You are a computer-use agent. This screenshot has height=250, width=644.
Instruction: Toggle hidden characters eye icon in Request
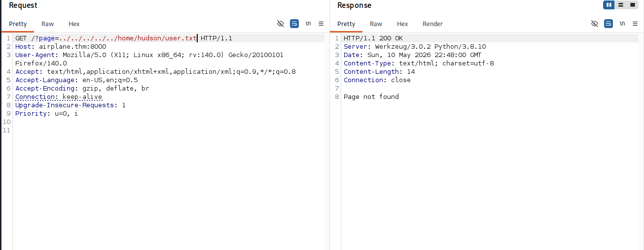pyautogui.click(x=281, y=24)
